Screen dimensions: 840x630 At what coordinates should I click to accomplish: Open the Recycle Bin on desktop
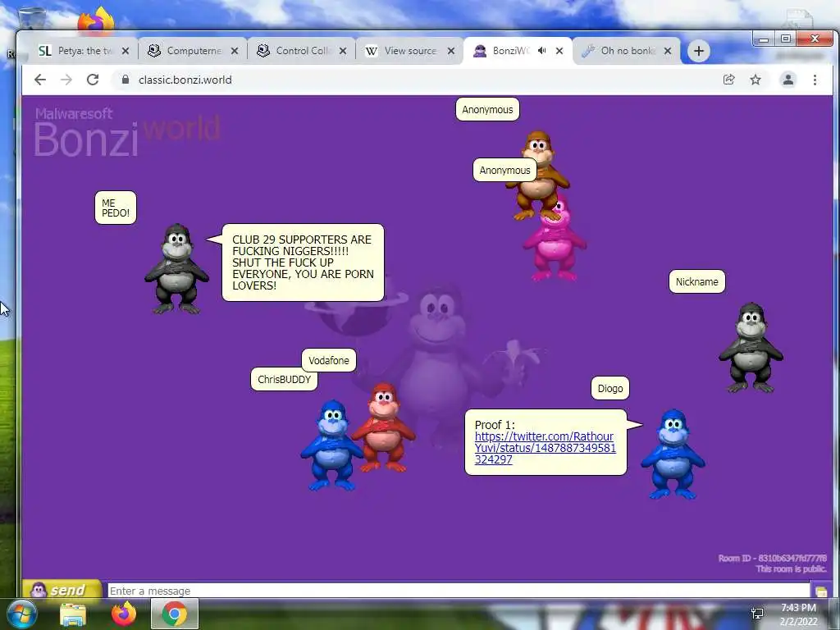[x=32, y=19]
